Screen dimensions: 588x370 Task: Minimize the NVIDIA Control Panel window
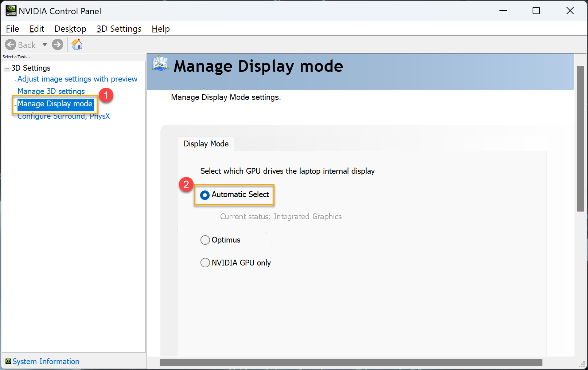pyautogui.click(x=503, y=11)
